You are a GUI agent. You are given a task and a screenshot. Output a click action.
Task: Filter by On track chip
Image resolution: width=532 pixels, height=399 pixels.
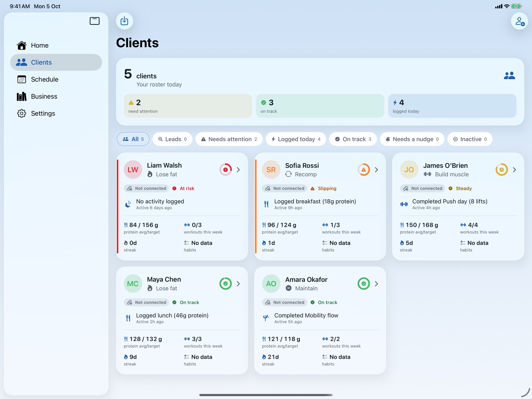353,139
